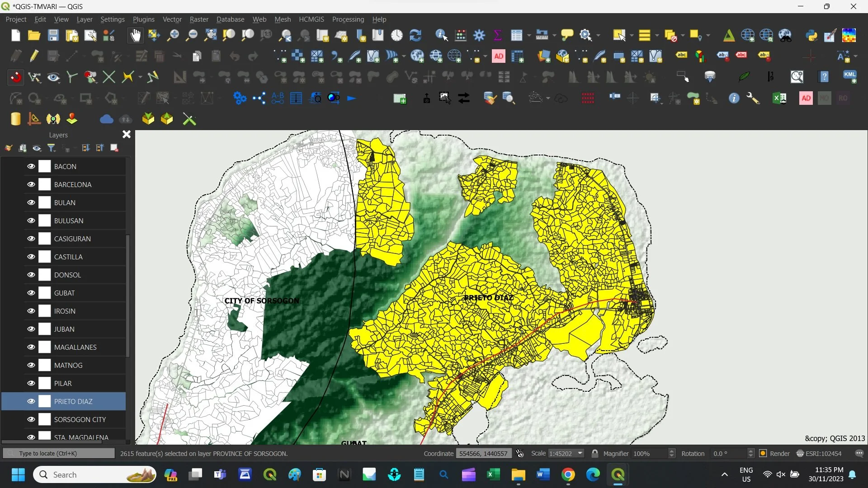Select the Pan Map hand tool
Viewport: 868px width, 488px height.
click(135, 35)
